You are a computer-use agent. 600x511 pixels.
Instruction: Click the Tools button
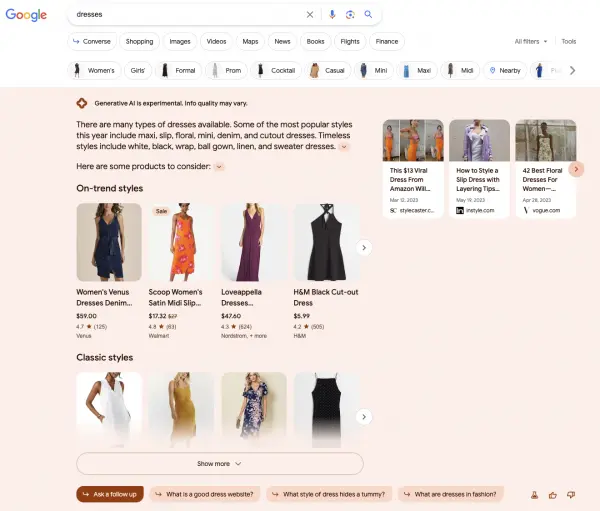tap(568, 41)
